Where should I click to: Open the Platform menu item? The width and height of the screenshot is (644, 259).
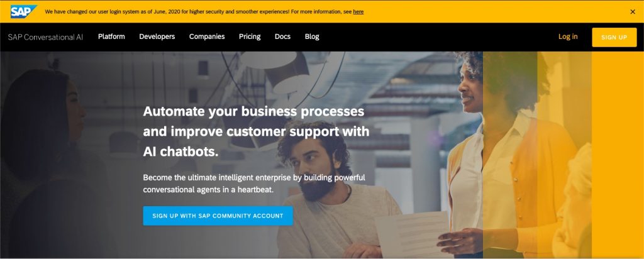tap(111, 36)
